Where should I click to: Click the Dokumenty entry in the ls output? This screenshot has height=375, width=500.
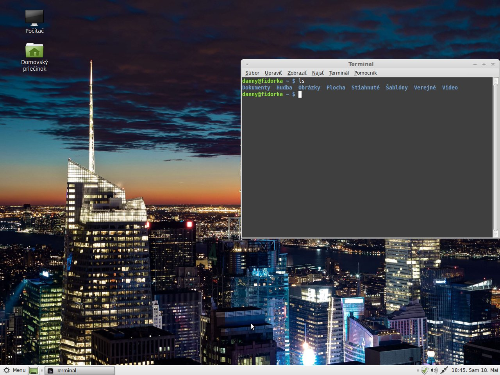click(256, 88)
